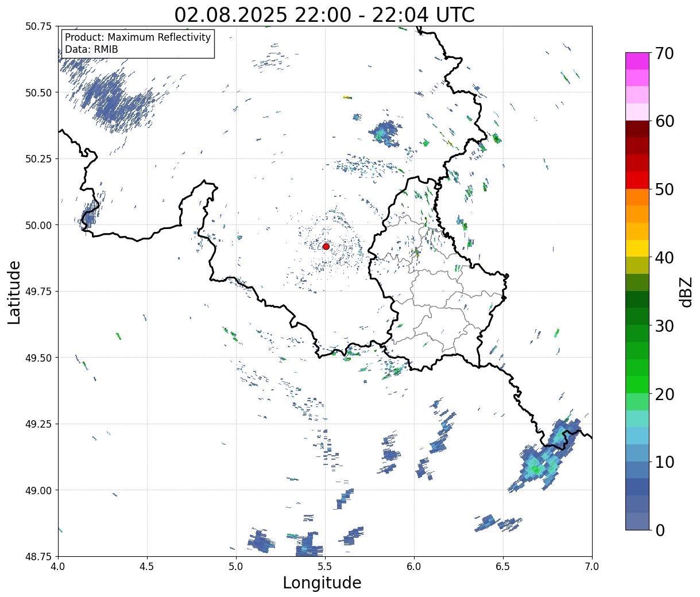Select the darkest maroon swatch just below 60

[x=637, y=129]
